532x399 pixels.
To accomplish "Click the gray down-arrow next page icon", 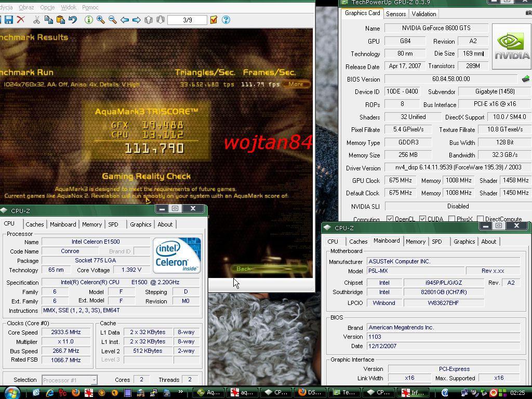I will point(161,20).
